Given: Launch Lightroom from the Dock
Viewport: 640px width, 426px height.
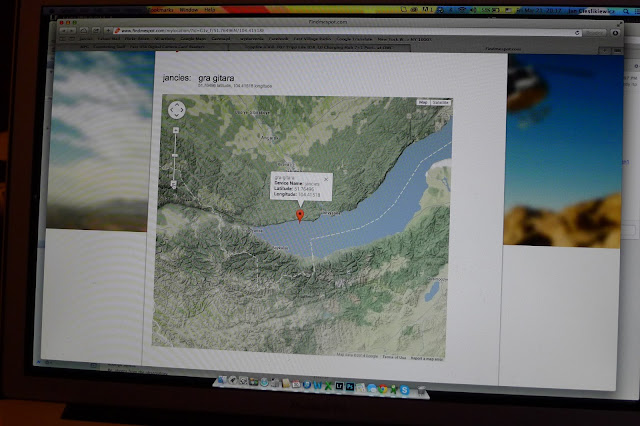Looking at the screenshot, I should pyautogui.click(x=340, y=386).
